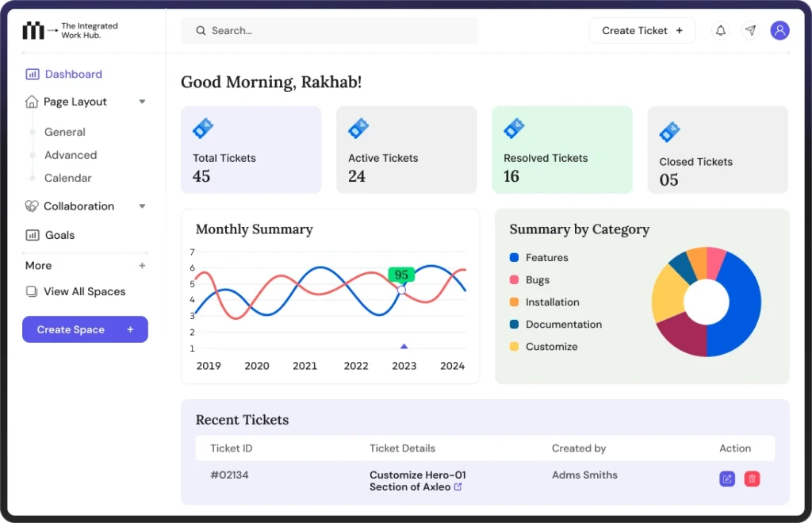Click the Features blue legend swatch
The width and height of the screenshot is (812, 523).
[514, 258]
